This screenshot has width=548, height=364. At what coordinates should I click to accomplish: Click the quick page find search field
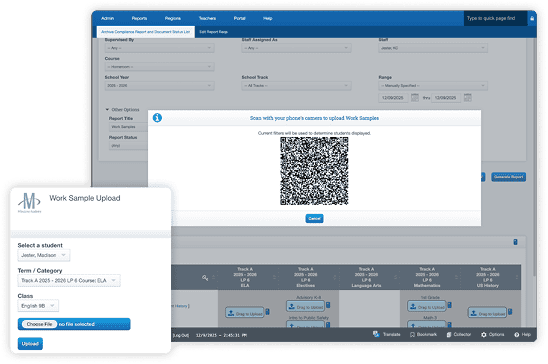[496, 18]
